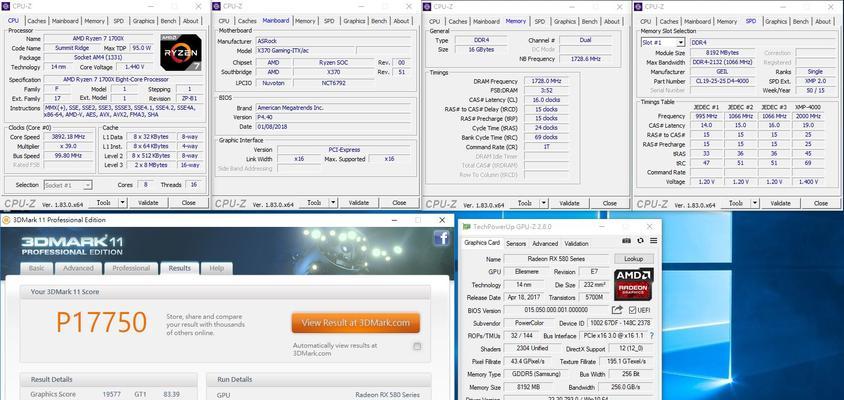
Task: Click the DRAM Frequency 1728.0 MHz value
Action: 547,81
